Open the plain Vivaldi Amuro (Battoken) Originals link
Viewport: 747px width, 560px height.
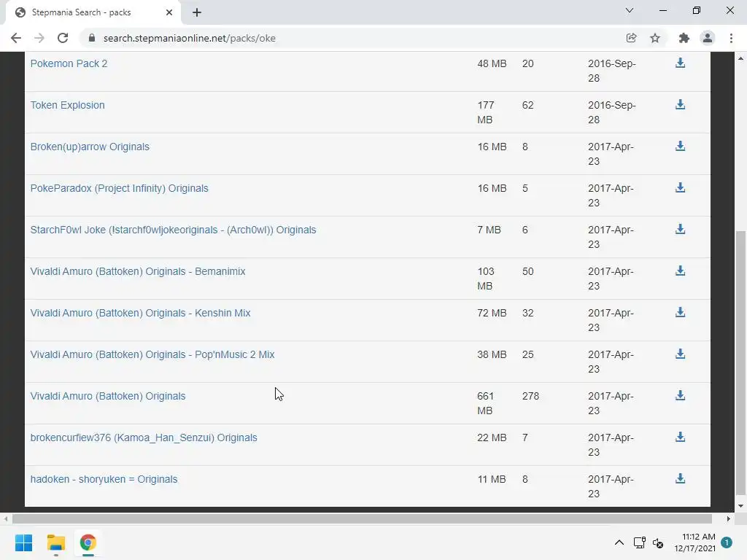pos(108,396)
